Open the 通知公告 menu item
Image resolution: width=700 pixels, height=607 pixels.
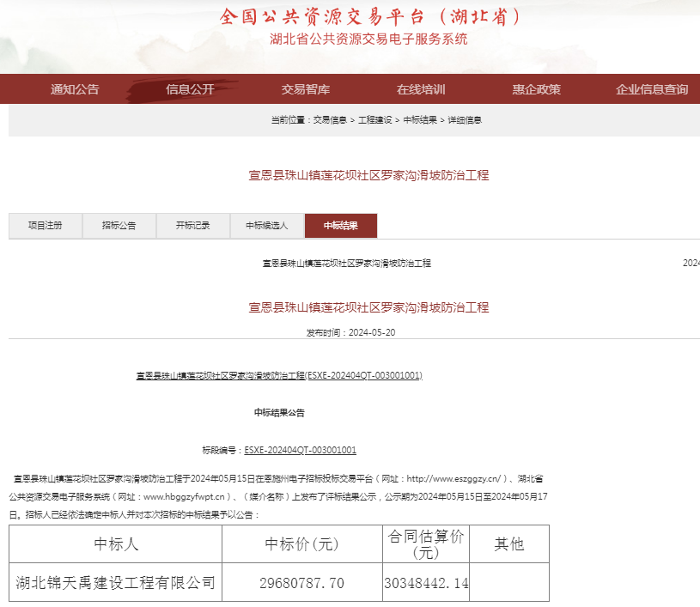click(x=75, y=89)
